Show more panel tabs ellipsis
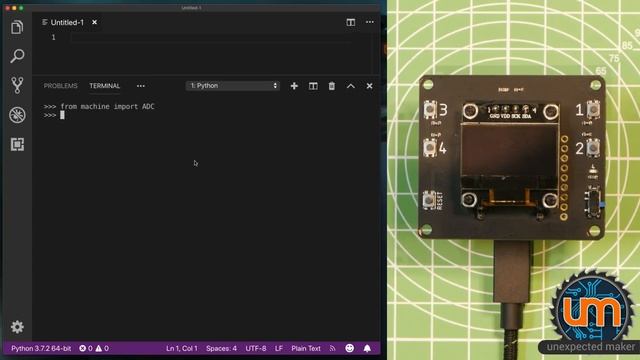This screenshot has height=360, width=640. tap(141, 86)
